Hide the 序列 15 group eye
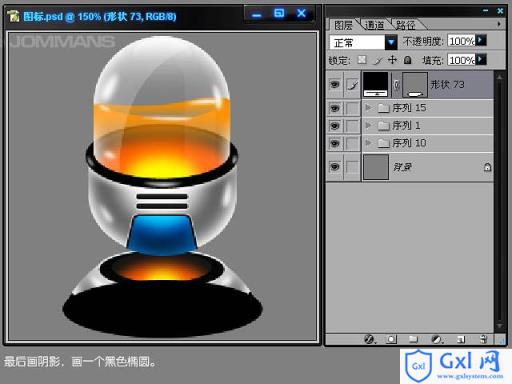Viewport: 512px width, 384px height. point(335,108)
